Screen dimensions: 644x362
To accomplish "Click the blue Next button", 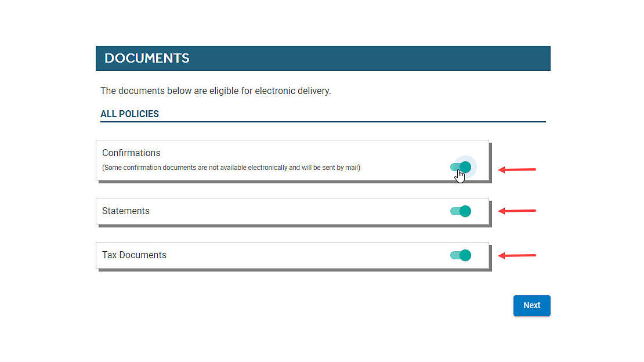I will [x=531, y=305].
